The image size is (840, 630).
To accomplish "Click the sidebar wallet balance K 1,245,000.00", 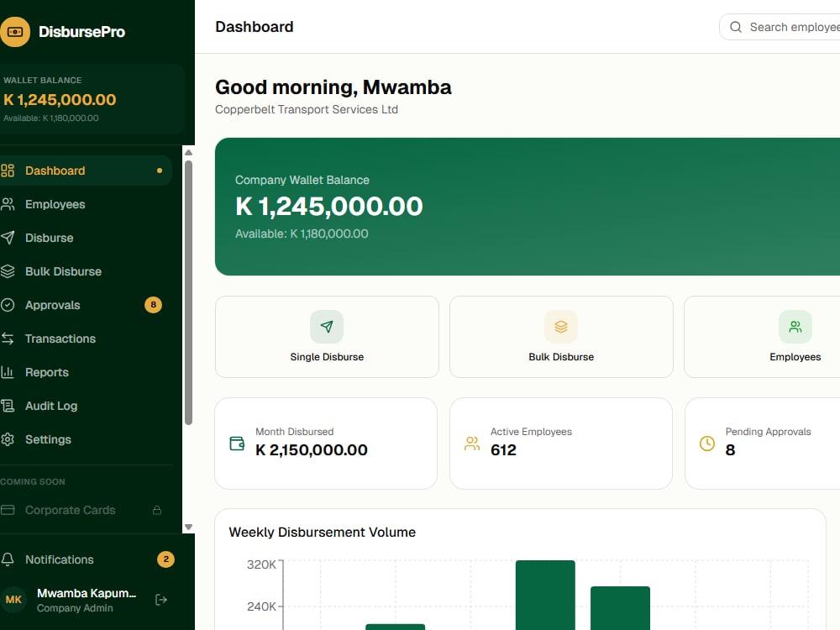I will pyautogui.click(x=60, y=100).
